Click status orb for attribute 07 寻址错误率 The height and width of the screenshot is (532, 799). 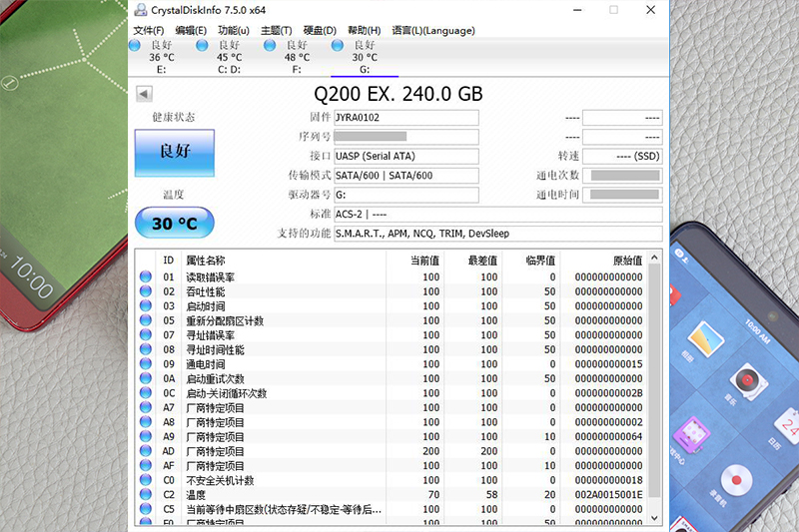146,334
